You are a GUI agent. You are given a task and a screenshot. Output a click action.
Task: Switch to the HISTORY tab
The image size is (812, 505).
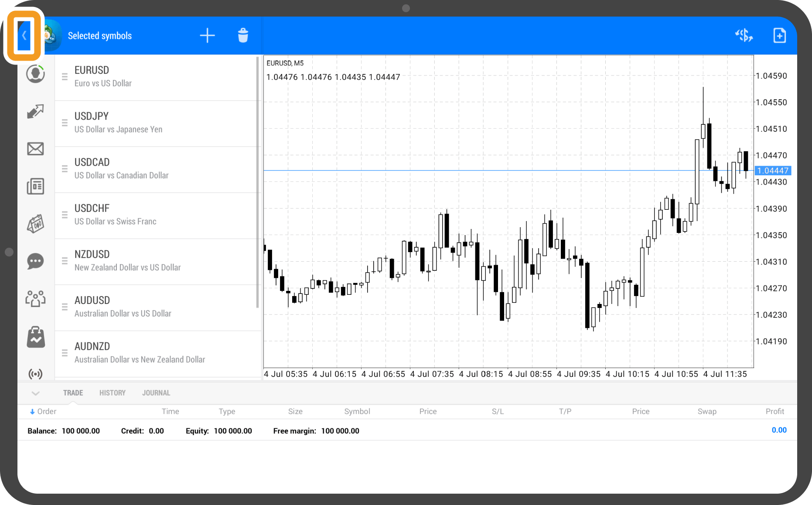pos(112,393)
